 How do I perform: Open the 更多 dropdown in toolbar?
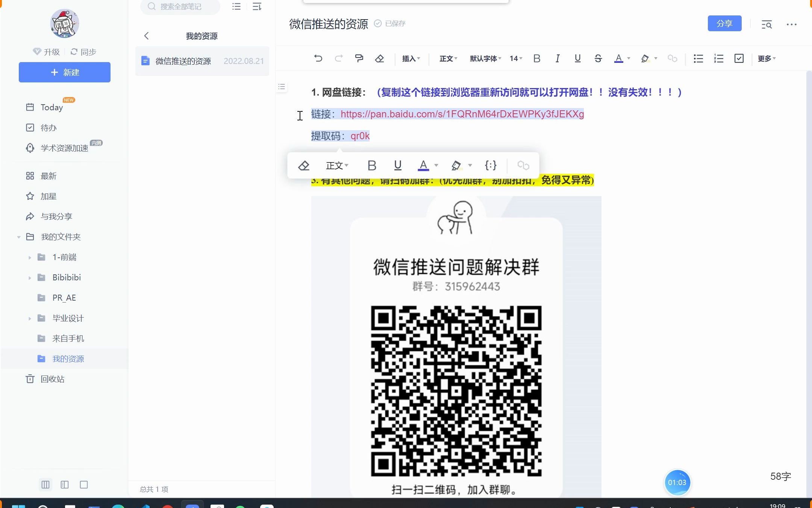tap(767, 58)
